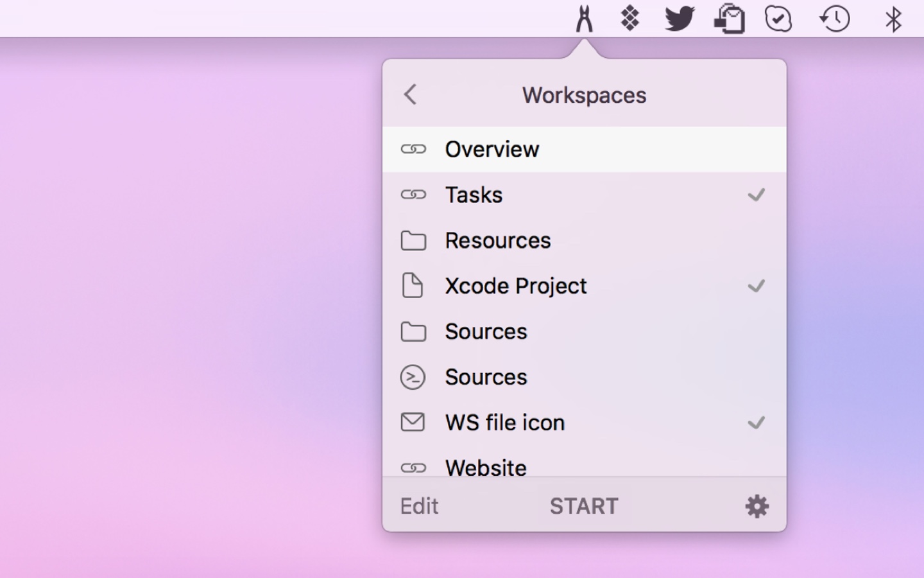The width and height of the screenshot is (924, 578).
Task: Open the folder icon beside Resources
Action: pos(414,240)
